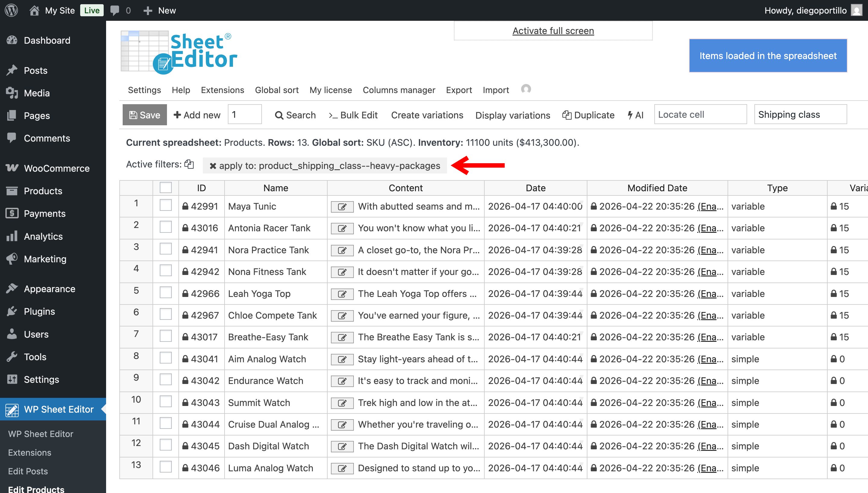Toggle the select-all checkbox in table header
Image resolution: width=868 pixels, height=493 pixels.
[166, 188]
